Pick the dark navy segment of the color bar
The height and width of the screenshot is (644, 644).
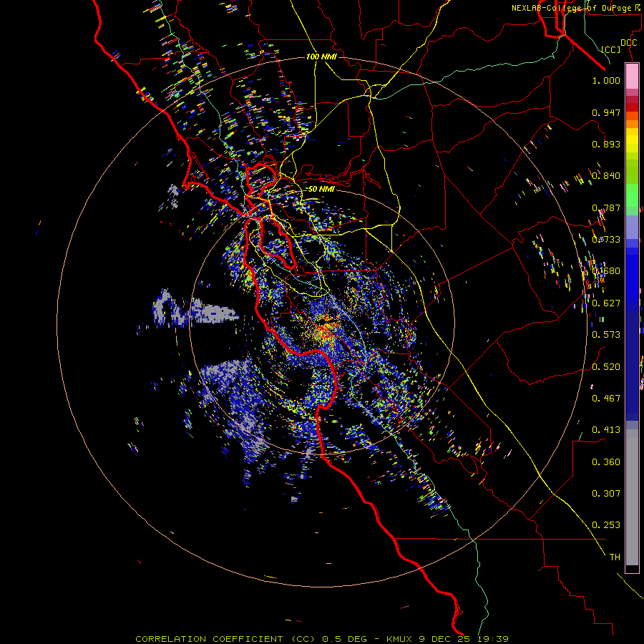coord(632,361)
